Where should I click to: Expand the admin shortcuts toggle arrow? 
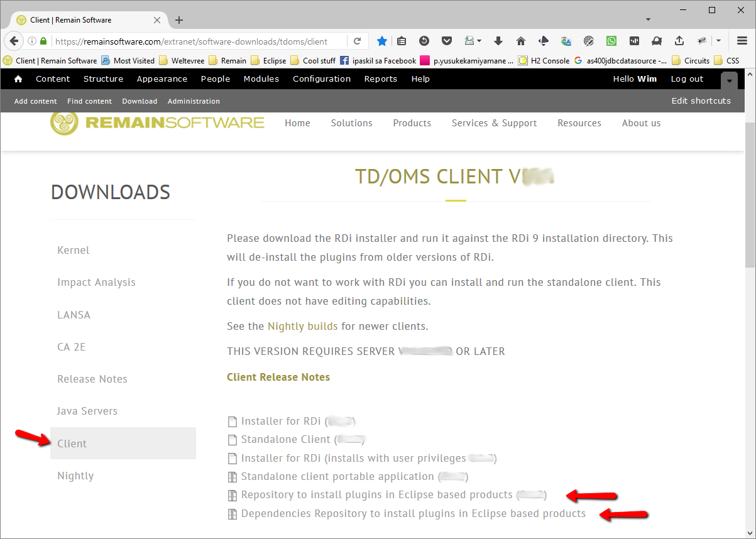729,80
